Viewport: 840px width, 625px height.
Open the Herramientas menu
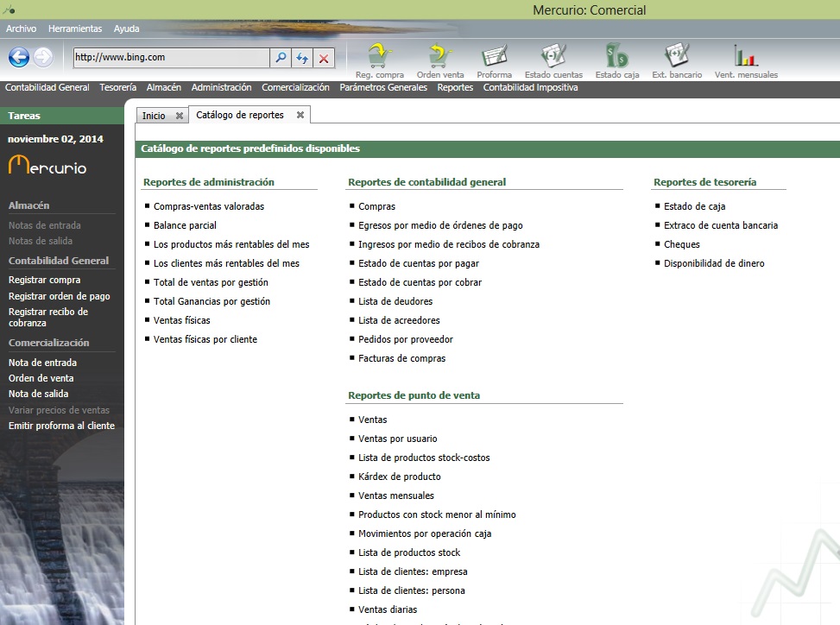pyautogui.click(x=75, y=28)
